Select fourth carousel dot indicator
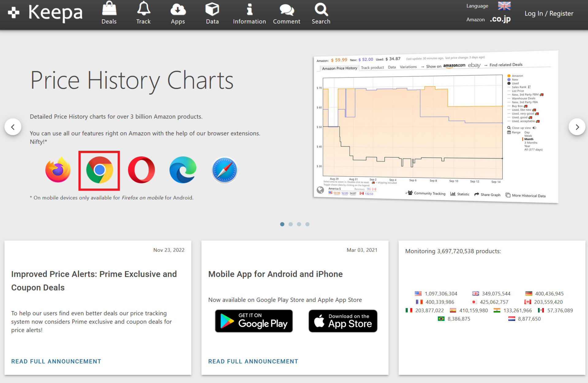The image size is (588, 383). click(x=307, y=224)
